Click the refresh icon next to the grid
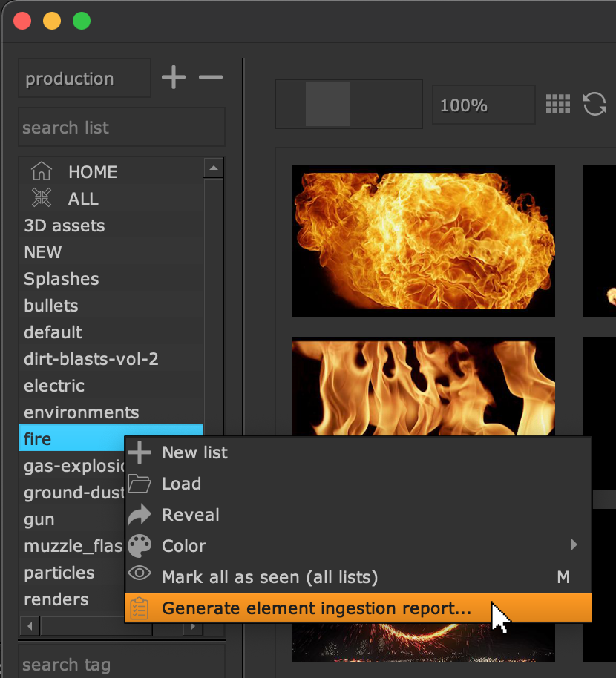616x678 pixels. 594,105
